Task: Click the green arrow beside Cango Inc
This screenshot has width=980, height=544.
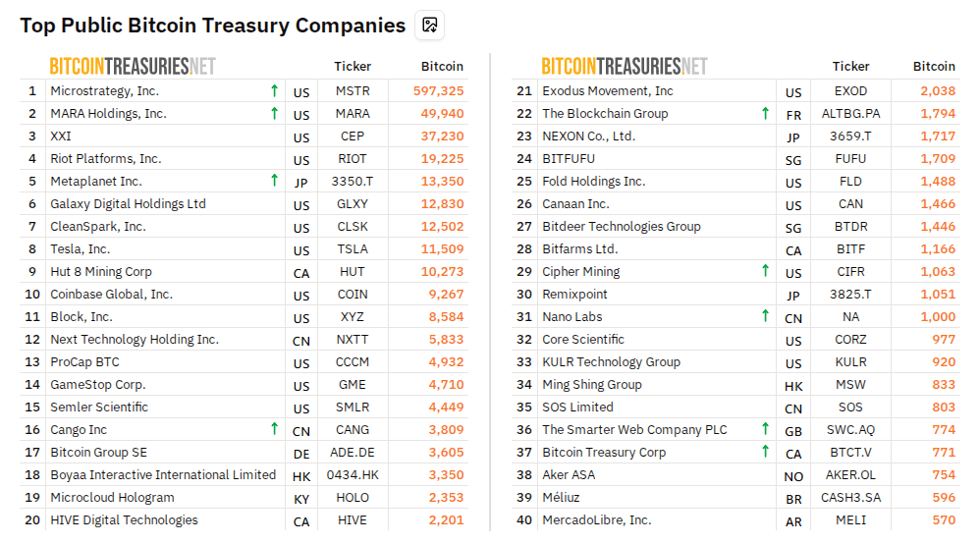Action: pyautogui.click(x=274, y=429)
